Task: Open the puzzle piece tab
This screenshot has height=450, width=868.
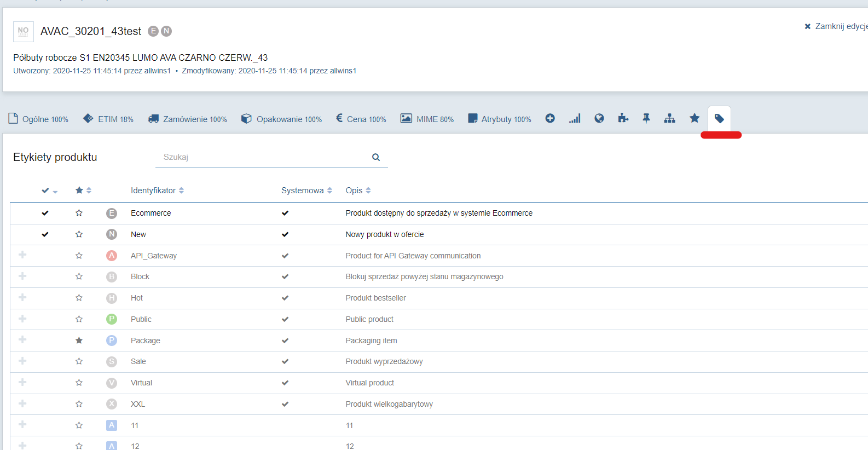Action: coord(623,118)
